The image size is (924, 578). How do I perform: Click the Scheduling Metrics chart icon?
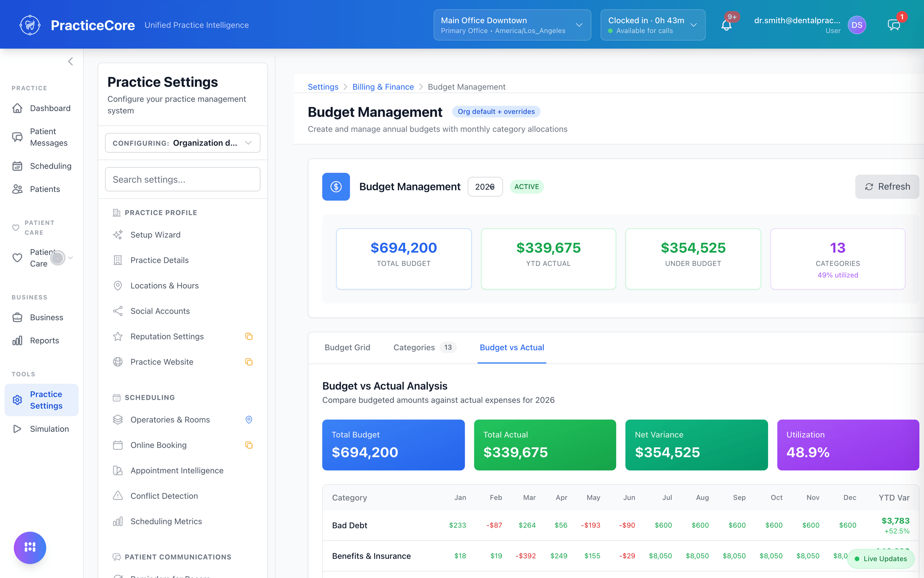pos(118,521)
